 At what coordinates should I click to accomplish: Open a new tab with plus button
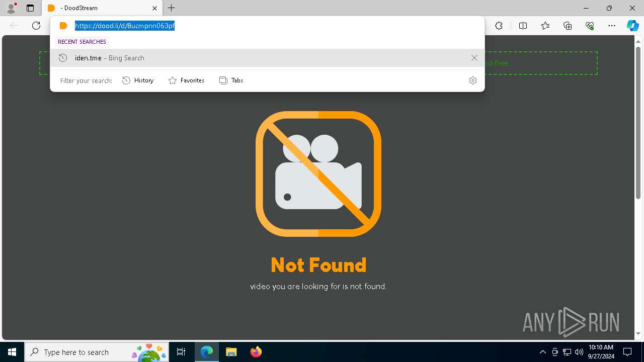tap(172, 8)
